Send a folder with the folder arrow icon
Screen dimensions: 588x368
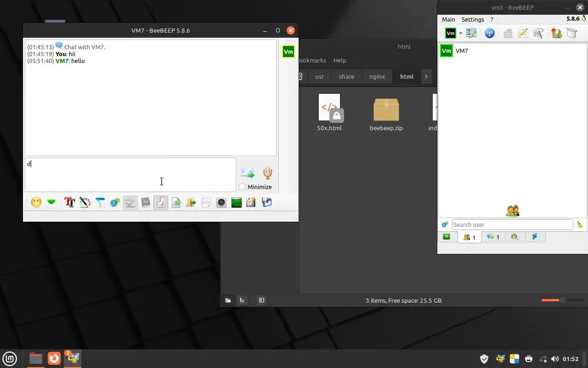point(191,202)
